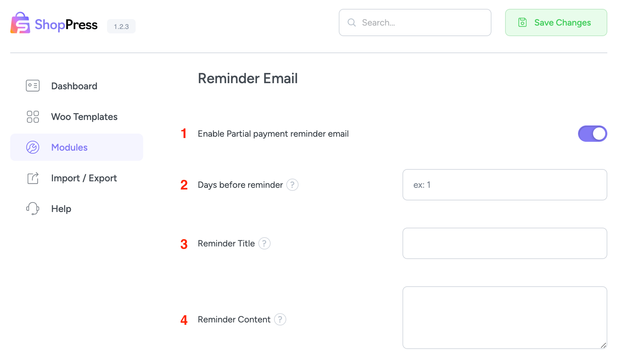Click the Reminder Content help circle

click(280, 319)
